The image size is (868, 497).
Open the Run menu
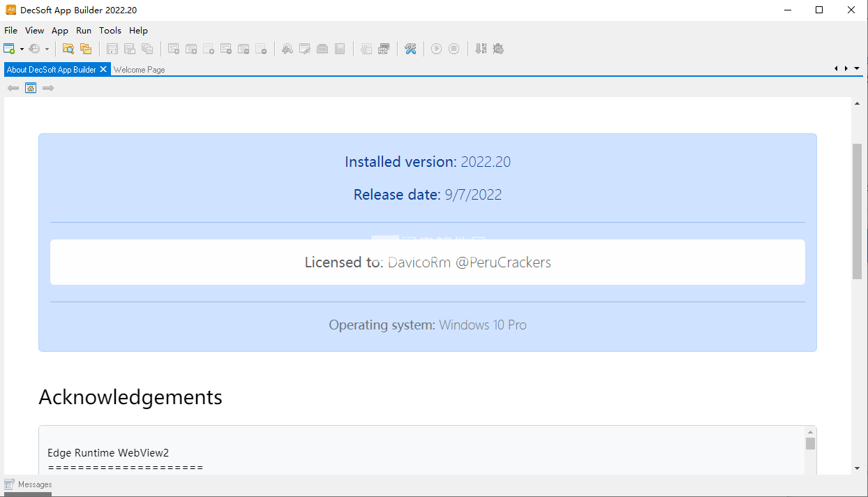click(84, 31)
